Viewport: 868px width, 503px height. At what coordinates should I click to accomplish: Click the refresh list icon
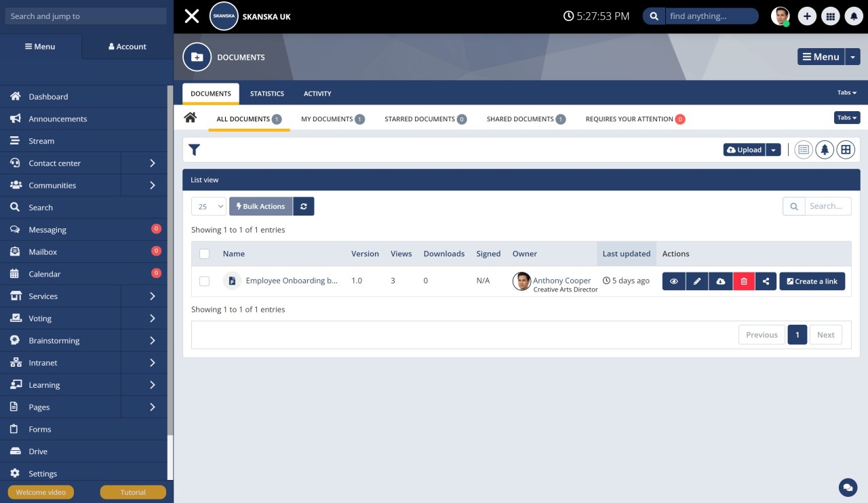point(304,206)
